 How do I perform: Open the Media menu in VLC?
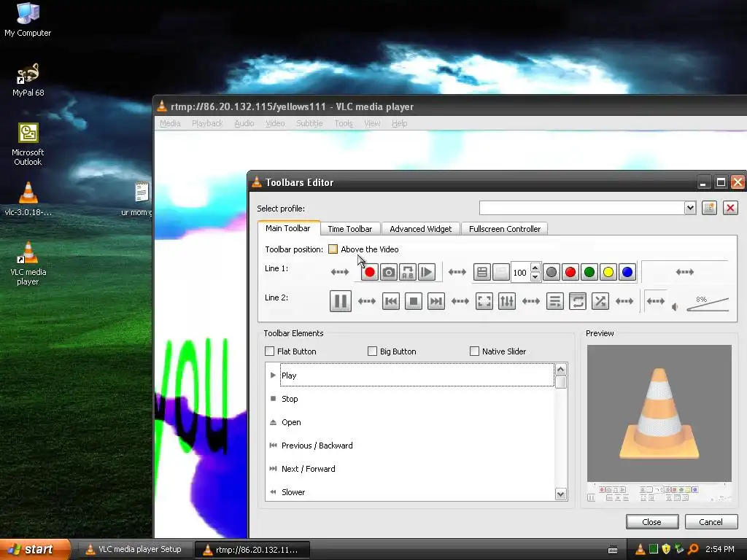pyautogui.click(x=170, y=123)
